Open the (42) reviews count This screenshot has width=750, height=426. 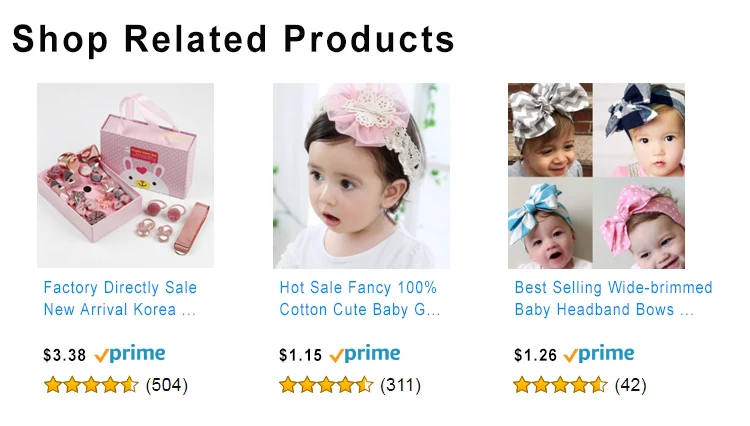pos(631,385)
